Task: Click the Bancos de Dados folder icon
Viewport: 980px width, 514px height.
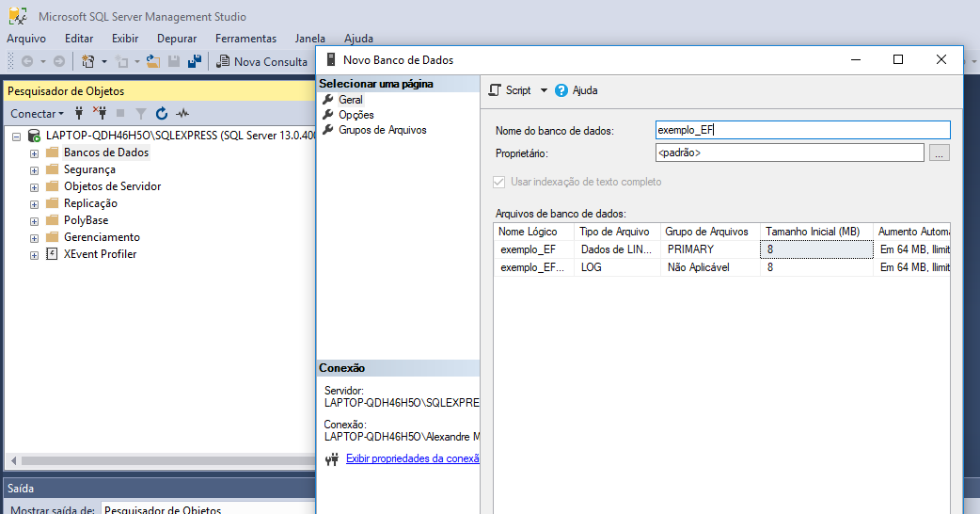Action: [53, 152]
